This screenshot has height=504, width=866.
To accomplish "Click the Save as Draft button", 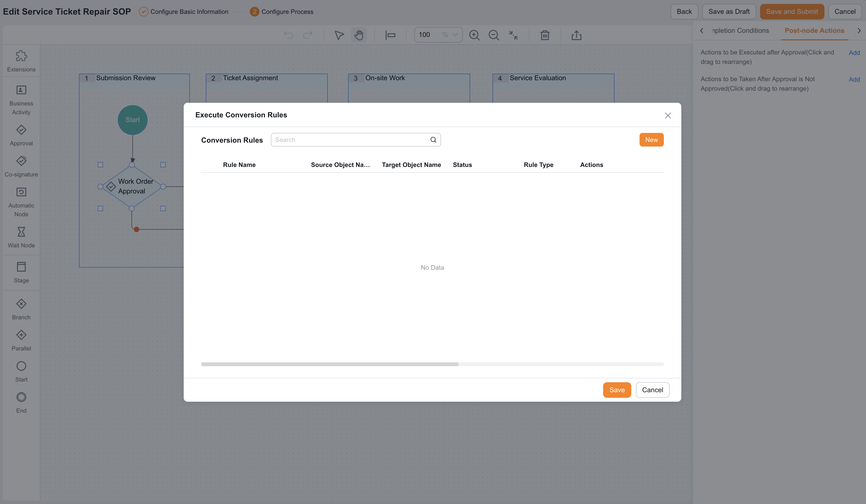I will coord(729,12).
